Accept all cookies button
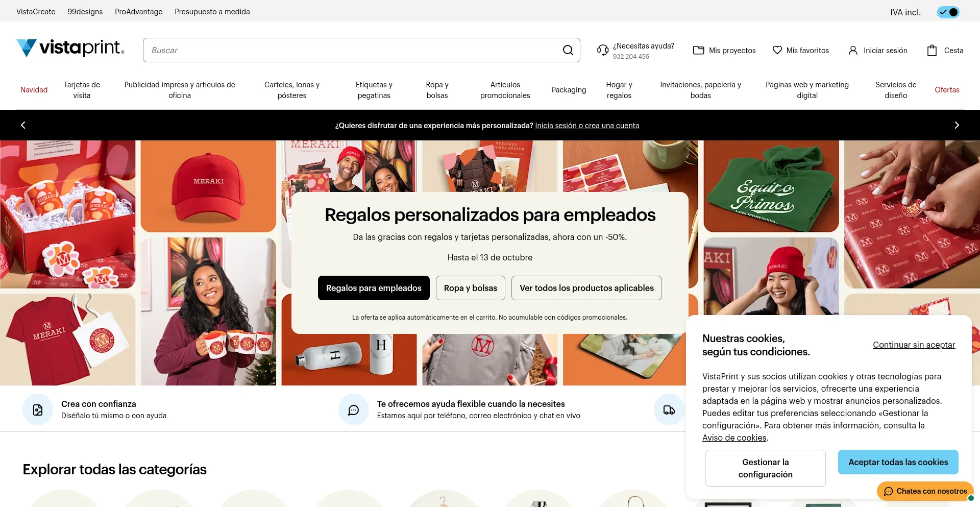This screenshot has height=507, width=980. 898,462
